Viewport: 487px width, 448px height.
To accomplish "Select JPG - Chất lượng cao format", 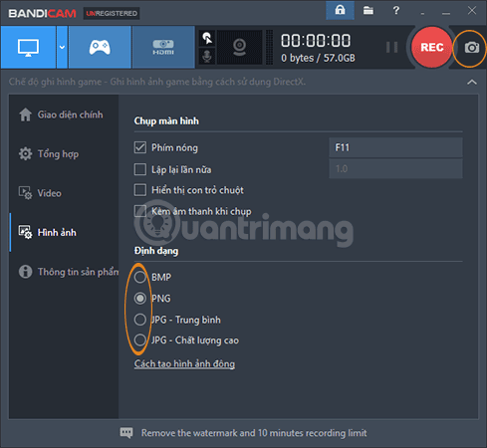I will (140, 340).
